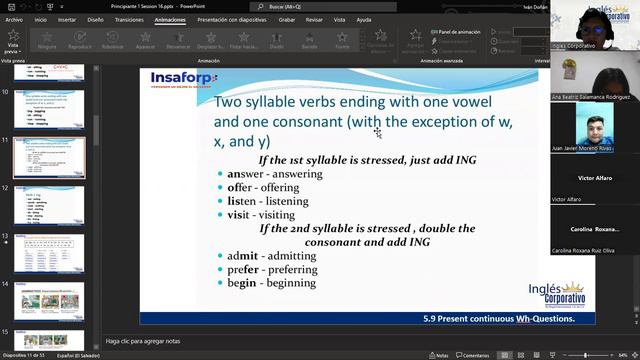Choose the Desvanecer animation effect
The height and width of the screenshot is (360, 640).
[x=178, y=41]
